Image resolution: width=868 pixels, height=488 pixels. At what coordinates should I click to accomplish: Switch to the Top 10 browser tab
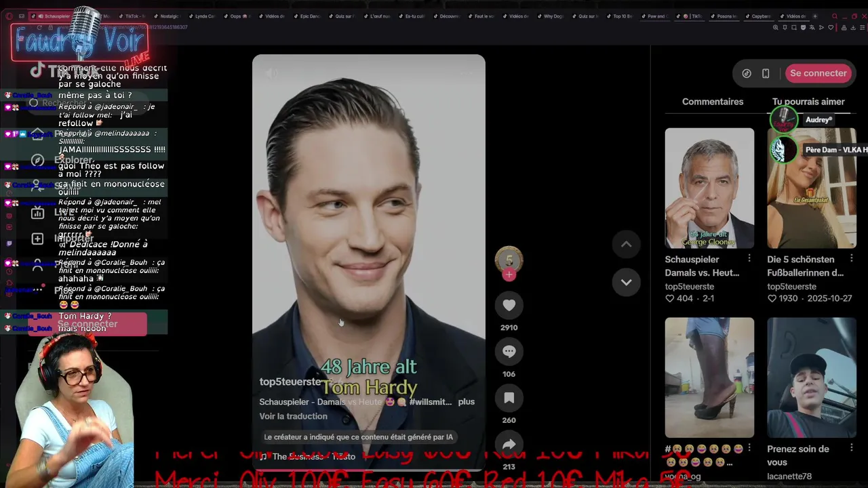[620, 16]
